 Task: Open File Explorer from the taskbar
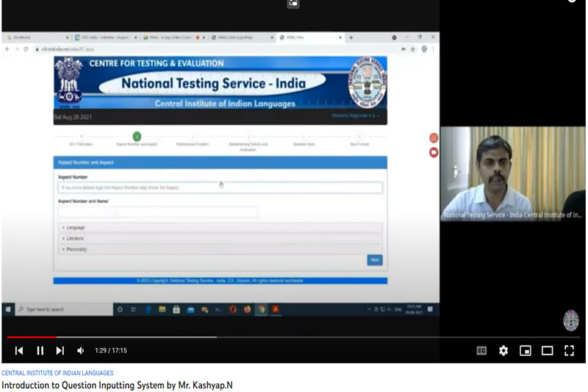point(162,310)
